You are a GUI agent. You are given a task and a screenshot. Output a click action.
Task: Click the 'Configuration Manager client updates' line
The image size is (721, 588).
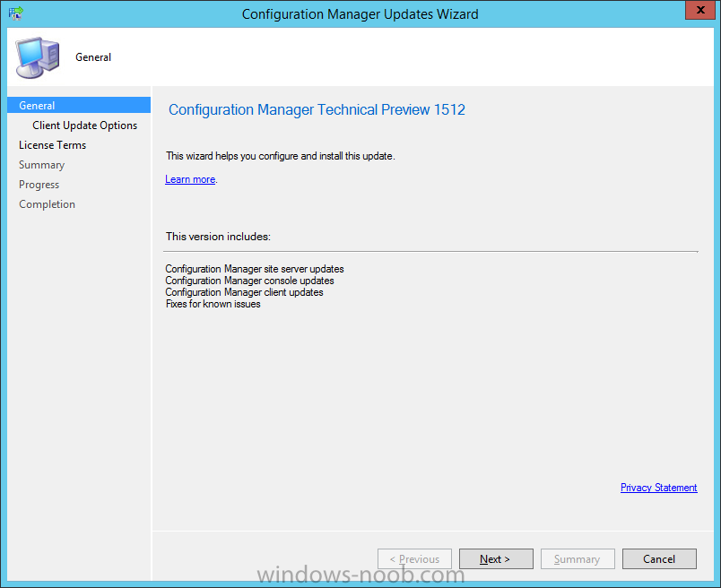coord(244,292)
